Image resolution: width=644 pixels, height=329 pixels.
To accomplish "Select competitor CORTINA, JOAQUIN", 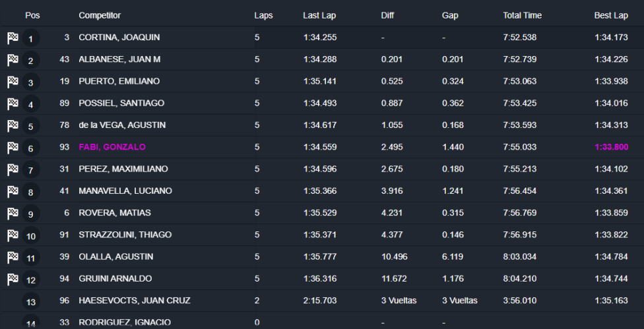I will (x=119, y=38).
